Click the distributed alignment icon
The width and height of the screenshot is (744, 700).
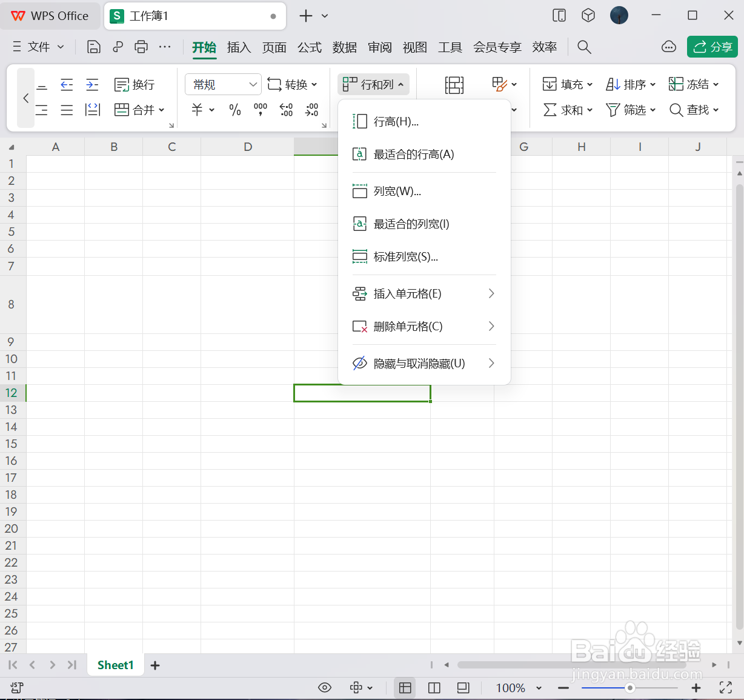[93, 110]
